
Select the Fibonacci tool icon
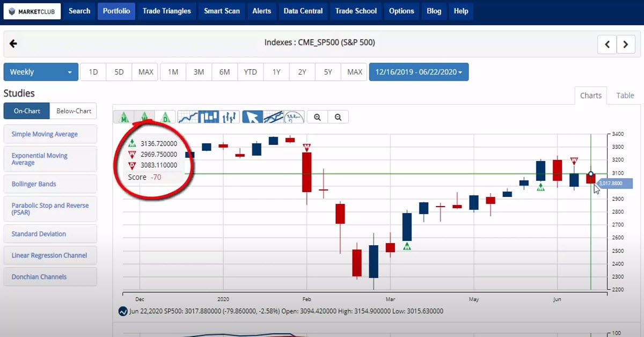tap(294, 116)
